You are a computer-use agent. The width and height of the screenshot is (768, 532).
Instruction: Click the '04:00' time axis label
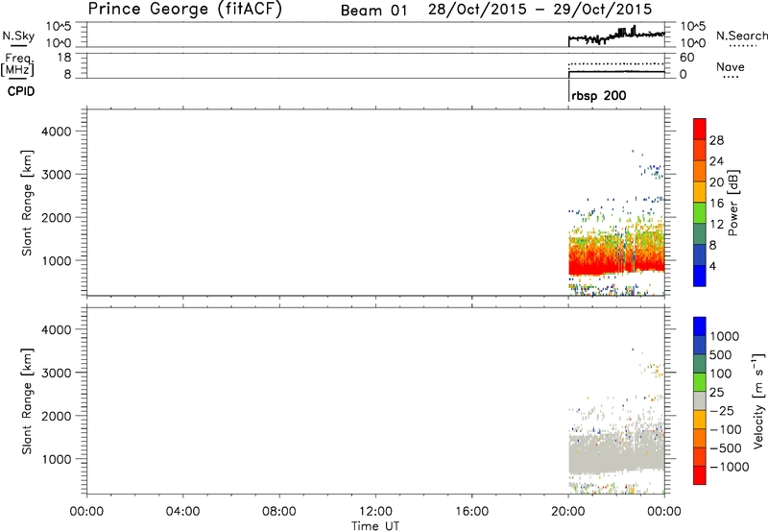[182, 512]
